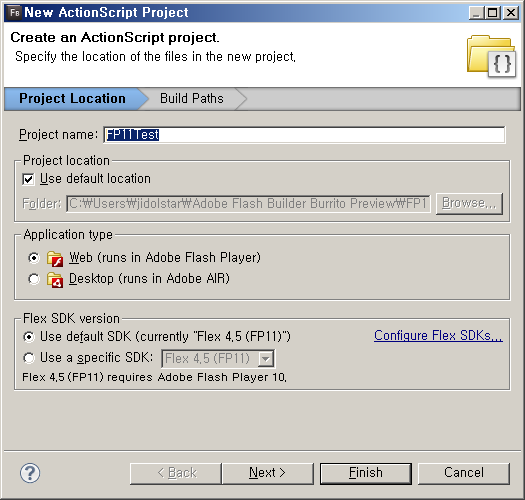525x500 pixels.
Task: Click the help question mark icon
Action: tap(30, 473)
